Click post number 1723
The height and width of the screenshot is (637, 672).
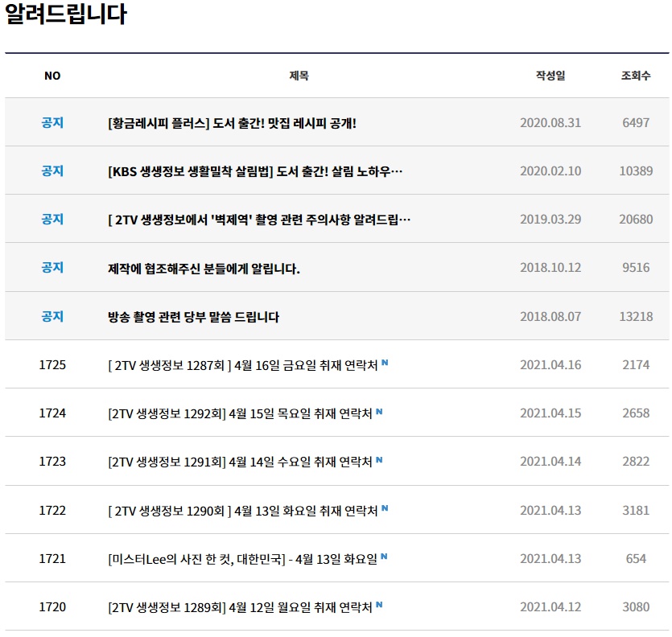tap(52, 462)
